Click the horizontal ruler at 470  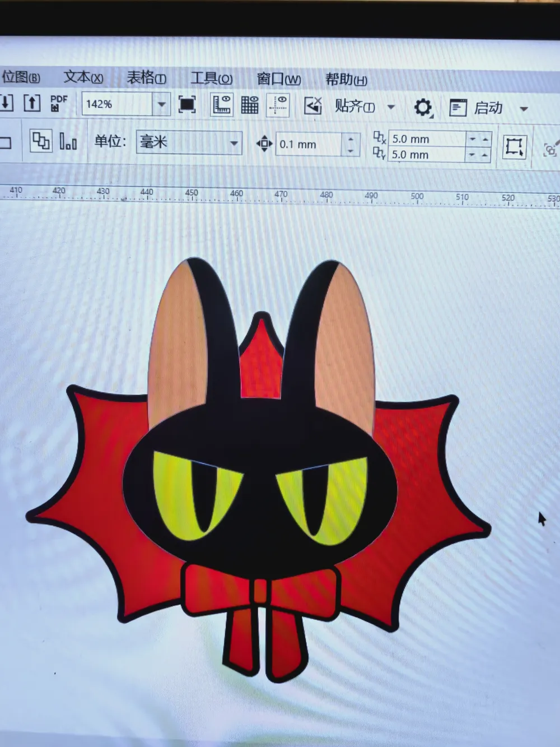[x=281, y=194]
